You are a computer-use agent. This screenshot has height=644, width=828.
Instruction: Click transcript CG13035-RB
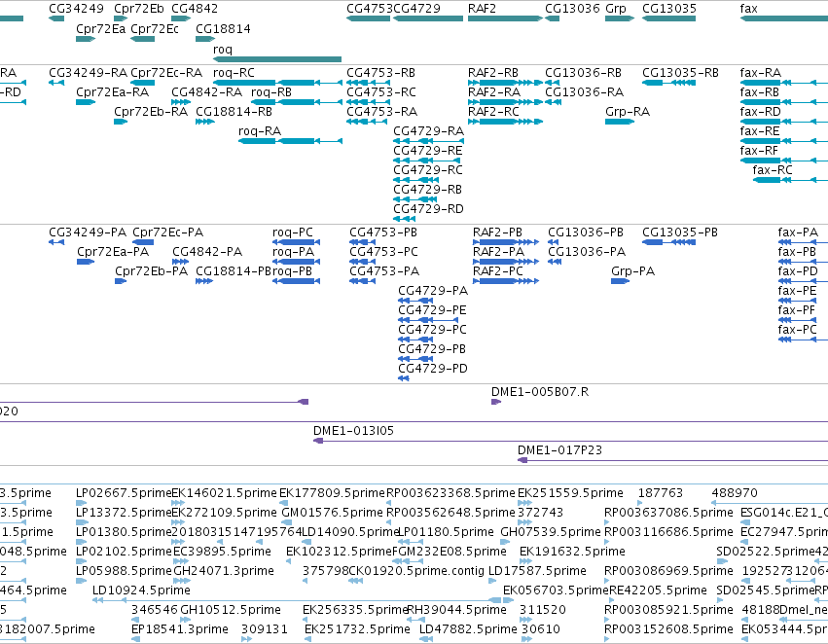coord(668,83)
